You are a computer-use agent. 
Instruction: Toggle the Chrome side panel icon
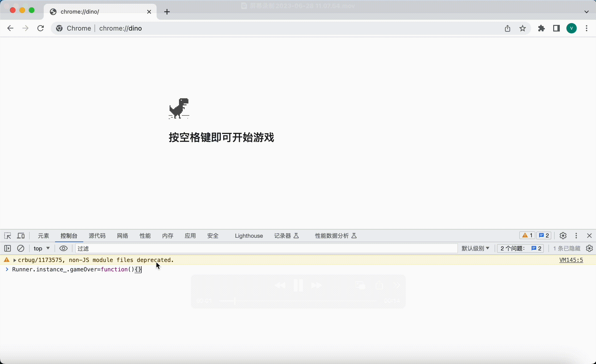556,28
